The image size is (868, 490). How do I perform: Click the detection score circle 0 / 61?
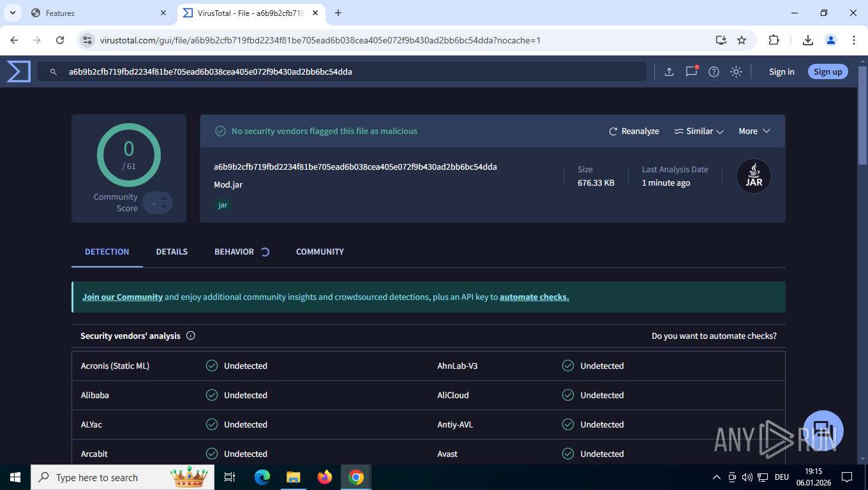129,155
